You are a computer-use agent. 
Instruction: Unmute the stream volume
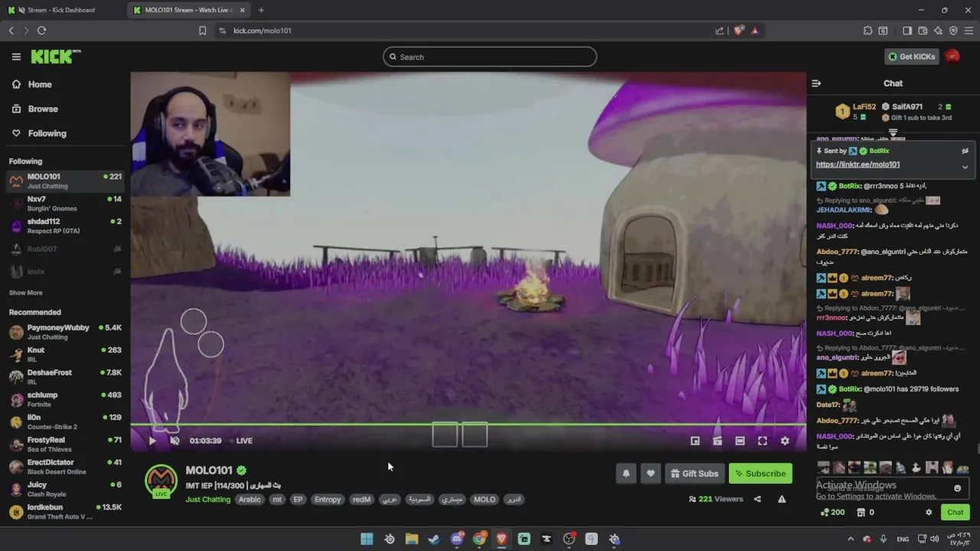175,441
